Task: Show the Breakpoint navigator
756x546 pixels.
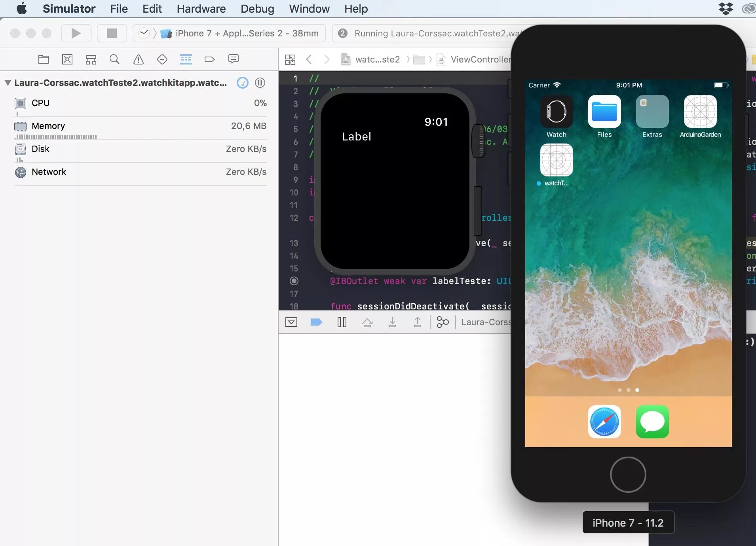Action: click(209, 59)
